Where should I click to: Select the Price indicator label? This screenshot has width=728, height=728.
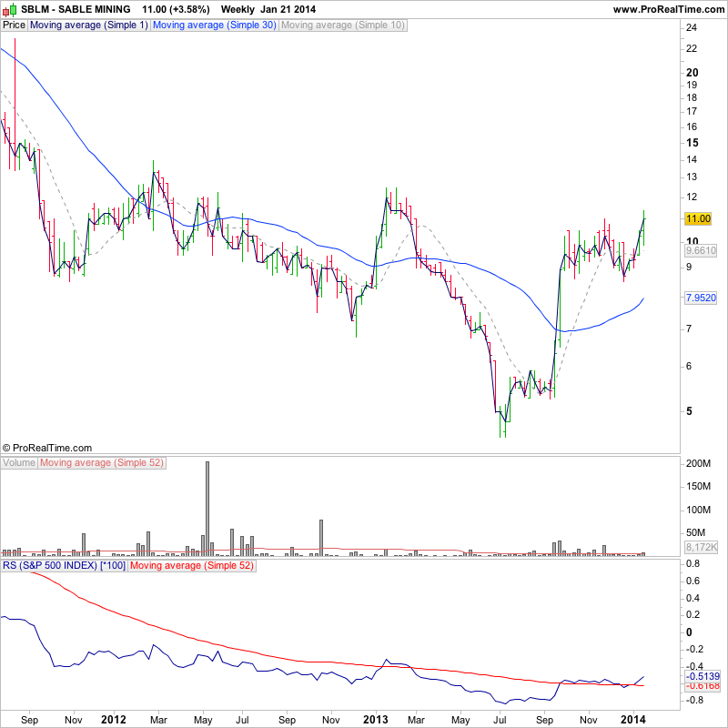click(x=14, y=25)
